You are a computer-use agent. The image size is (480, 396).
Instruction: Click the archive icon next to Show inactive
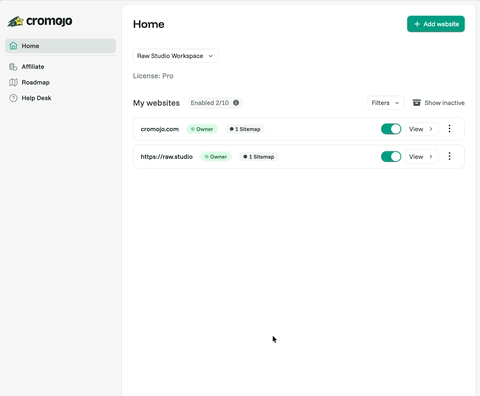[x=417, y=103]
